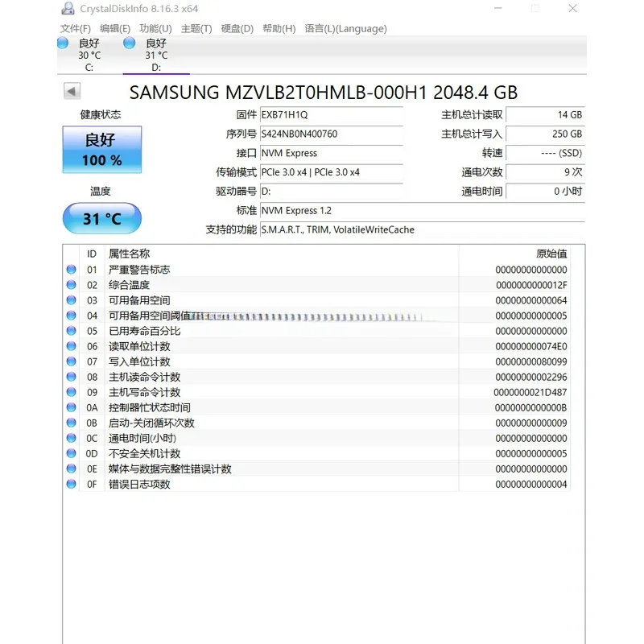Viewport: 644px width, 644px height.
Task: Select the attribute name 已用寿命百分比
Action: coord(145,331)
